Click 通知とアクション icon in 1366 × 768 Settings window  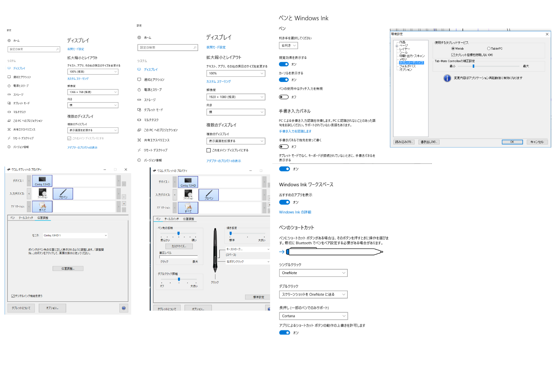click(9, 77)
